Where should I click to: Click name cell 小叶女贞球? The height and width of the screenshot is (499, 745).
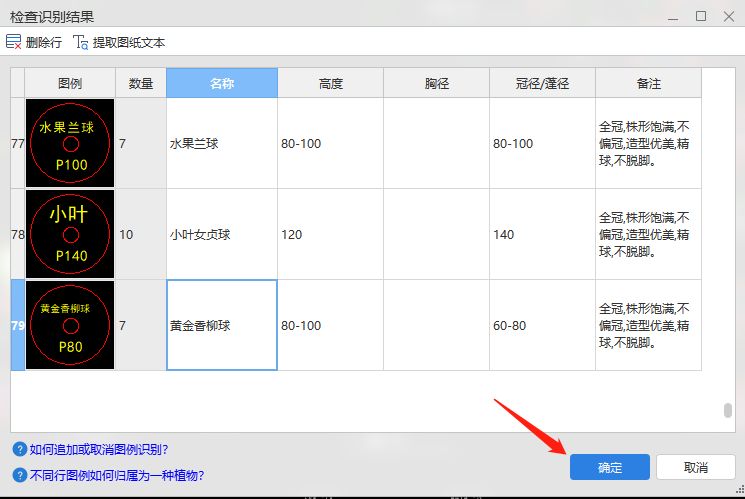[x=222, y=234]
